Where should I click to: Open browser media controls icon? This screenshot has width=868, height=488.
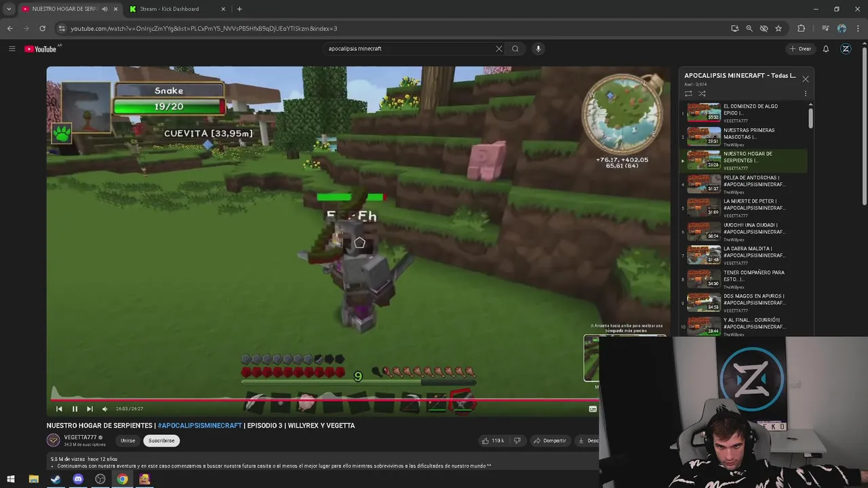[825, 28]
